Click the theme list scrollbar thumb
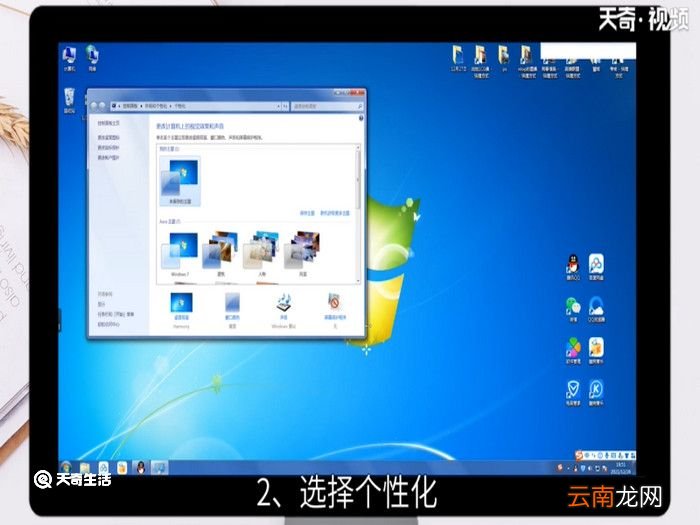 358,179
